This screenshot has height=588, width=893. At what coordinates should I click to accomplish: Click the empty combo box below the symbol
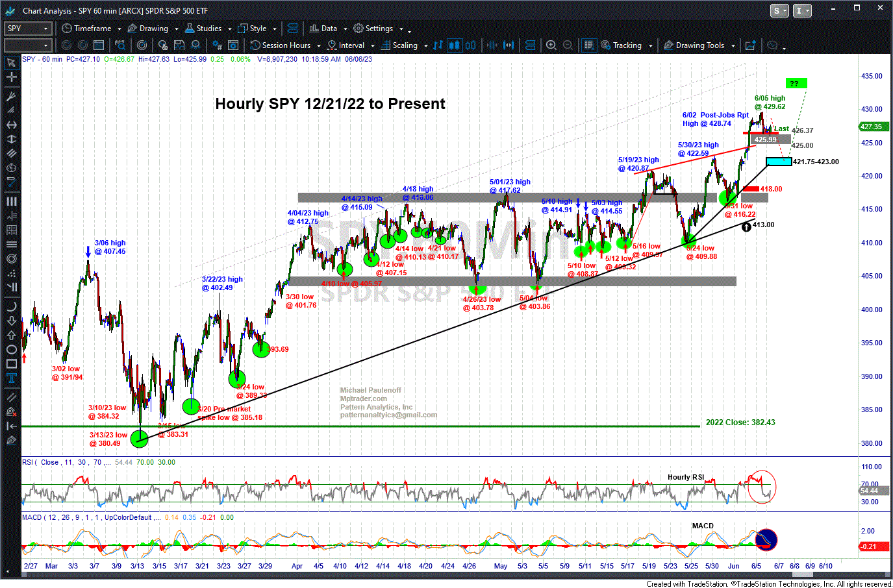27,45
